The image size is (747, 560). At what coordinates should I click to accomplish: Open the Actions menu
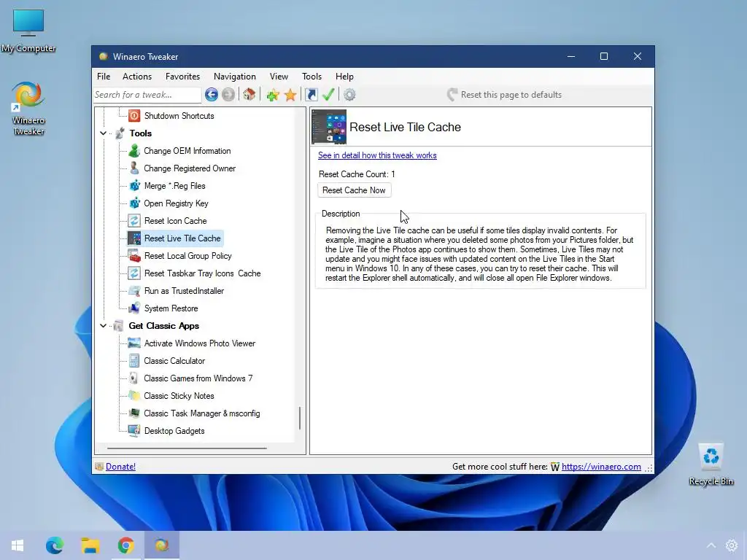136,77
